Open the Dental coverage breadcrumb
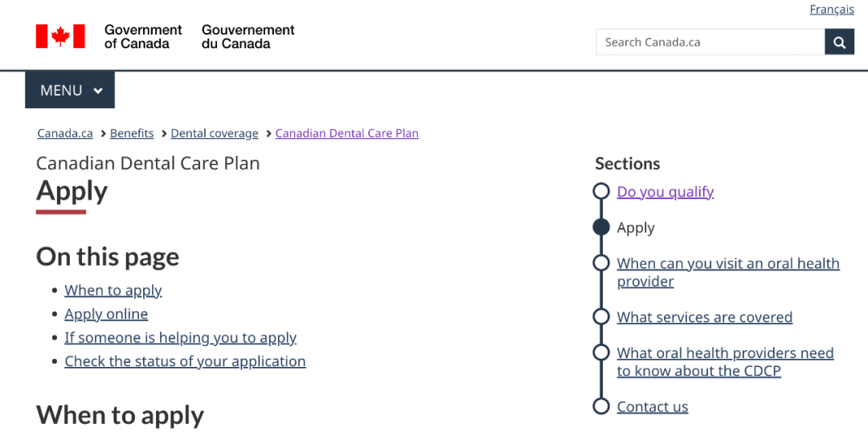 (215, 133)
